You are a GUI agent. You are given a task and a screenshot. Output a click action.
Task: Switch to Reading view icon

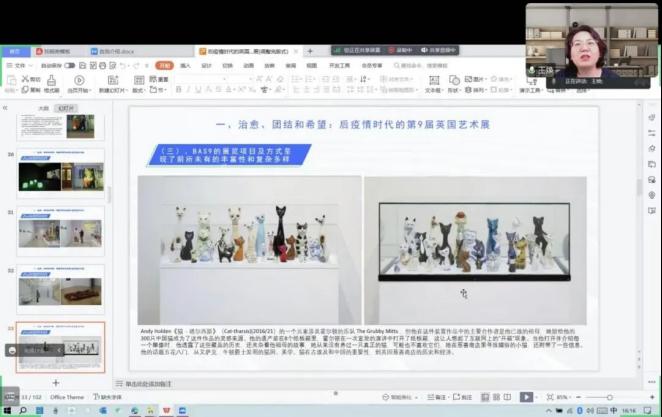coord(507,397)
